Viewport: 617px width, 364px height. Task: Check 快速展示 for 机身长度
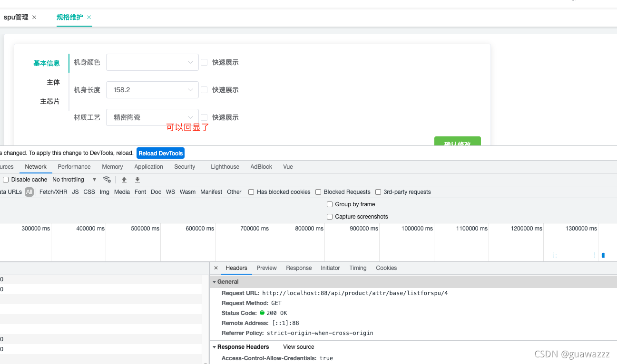coord(204,90)
